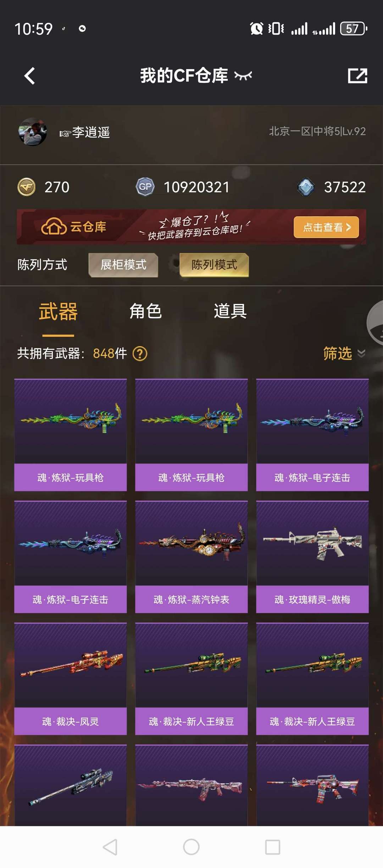Tap the blue diamond currency icon

click(306, 187)
